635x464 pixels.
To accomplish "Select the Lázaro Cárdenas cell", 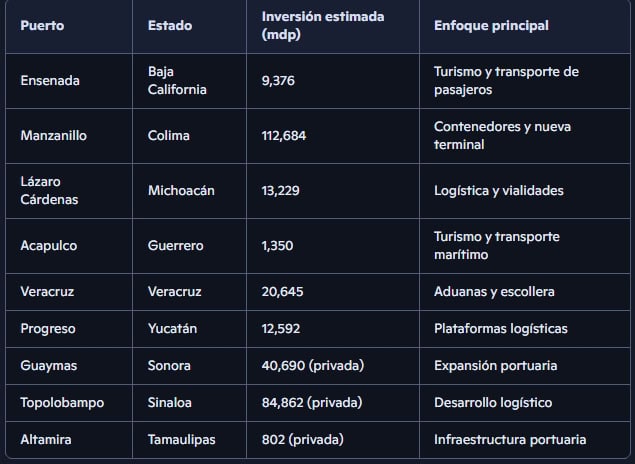I will 49,190.
